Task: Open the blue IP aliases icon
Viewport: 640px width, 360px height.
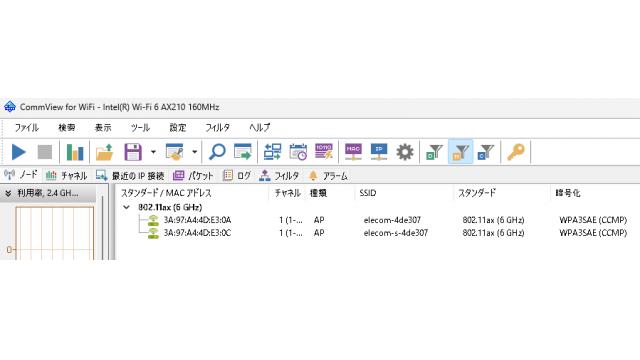Action: [379, 152]
